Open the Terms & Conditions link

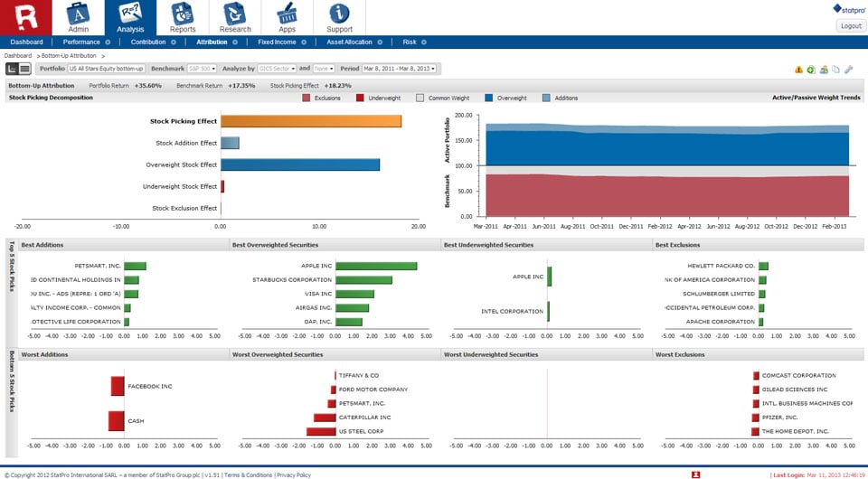pyautogui.click(x=248, y=474)
